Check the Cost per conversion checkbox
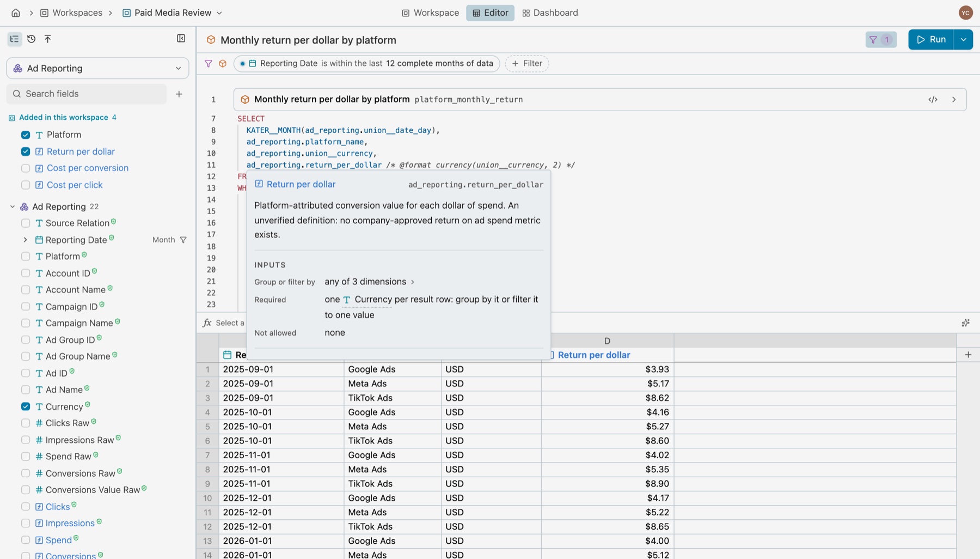The width and height of the screenshot is (980, 559). pos(26,168)
